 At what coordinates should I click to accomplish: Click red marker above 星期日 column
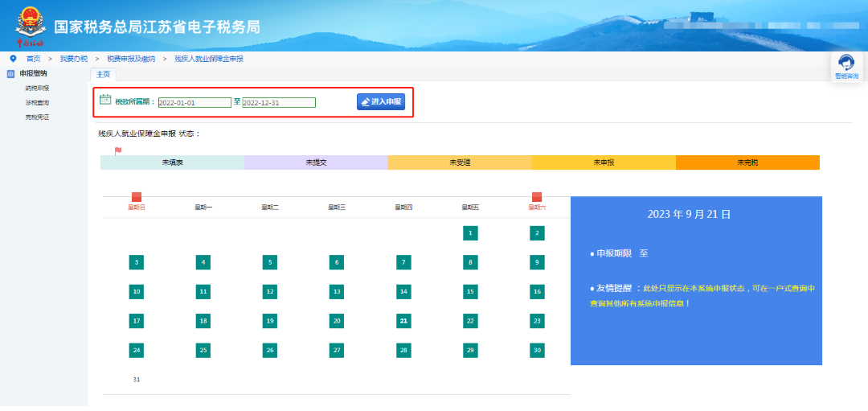137,197
